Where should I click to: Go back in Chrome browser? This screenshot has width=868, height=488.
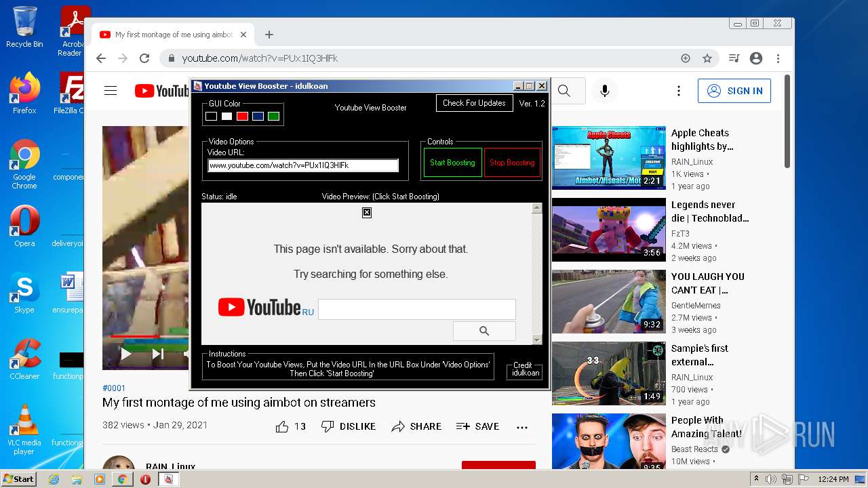[101, 58]
